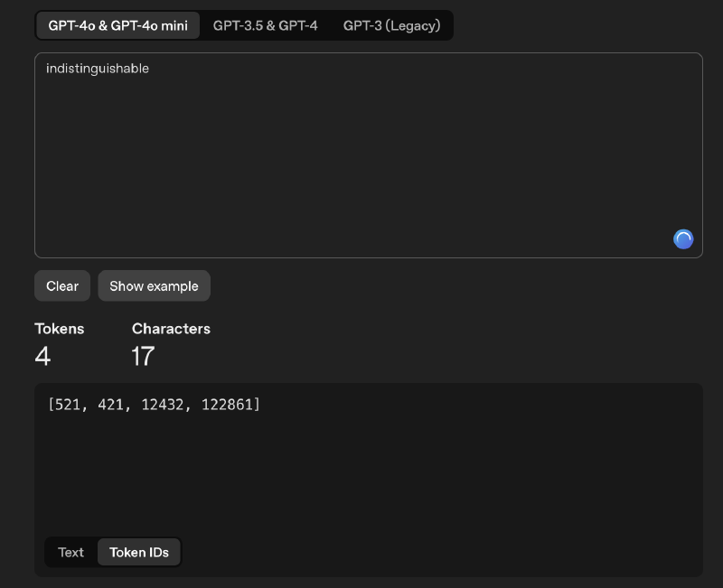The width and height of the screenshot is (723, 588).
Task: Activate the Text display mode button
Action: click(71, 552)
